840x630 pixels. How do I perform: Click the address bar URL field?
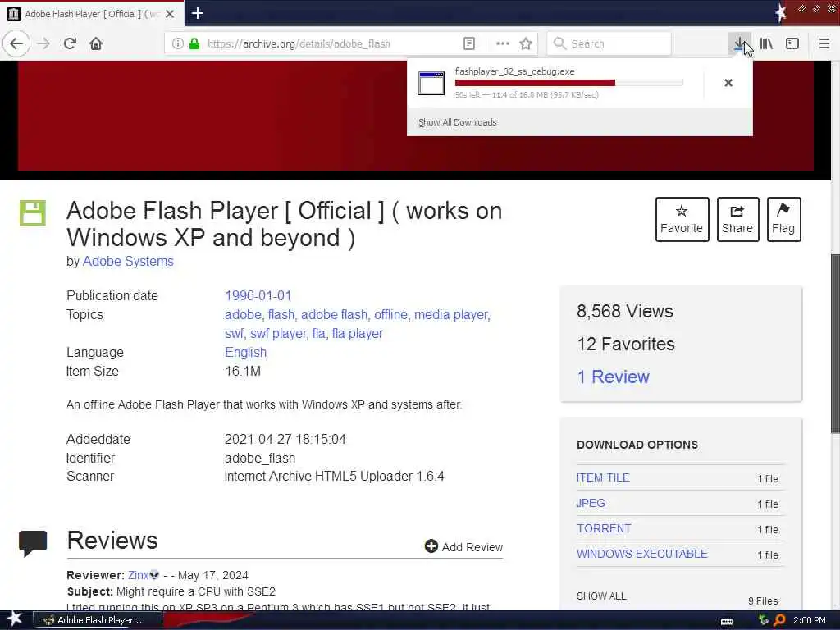[313, 43]
